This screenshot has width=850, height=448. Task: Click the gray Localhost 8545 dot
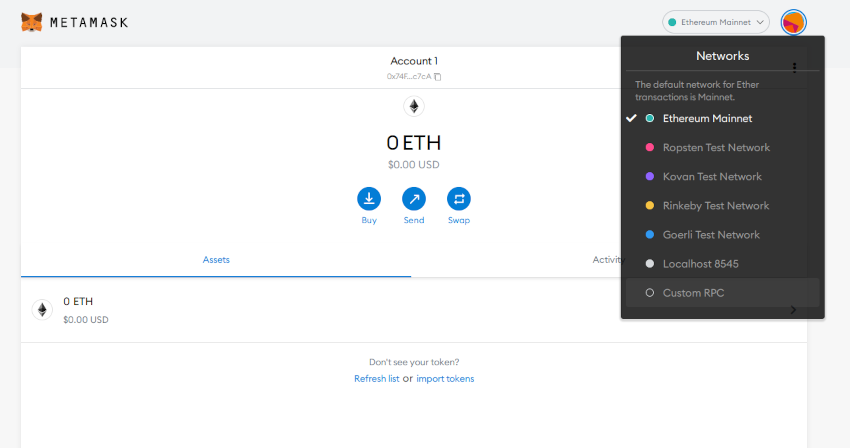tap(649, 264)
